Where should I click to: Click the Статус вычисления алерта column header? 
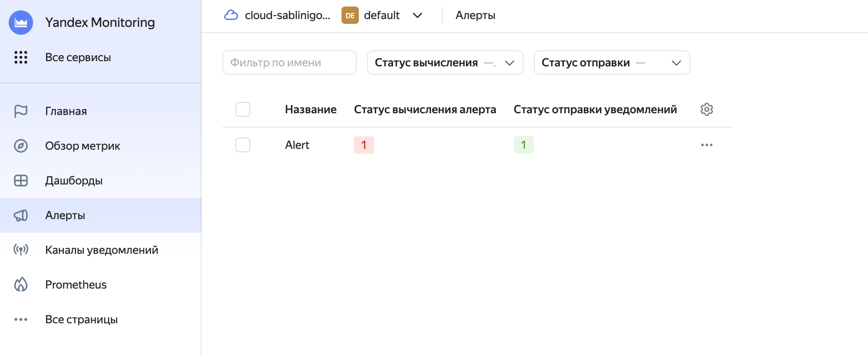tap(425, 109)
